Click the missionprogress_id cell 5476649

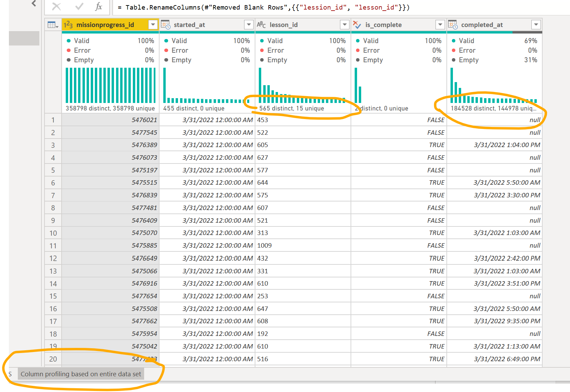click(111, 258)
